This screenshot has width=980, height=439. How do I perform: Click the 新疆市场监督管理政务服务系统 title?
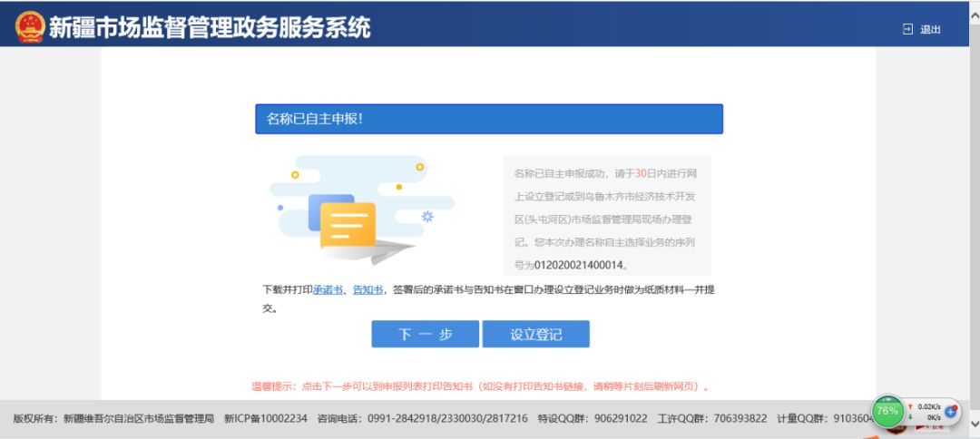[210, 27]
